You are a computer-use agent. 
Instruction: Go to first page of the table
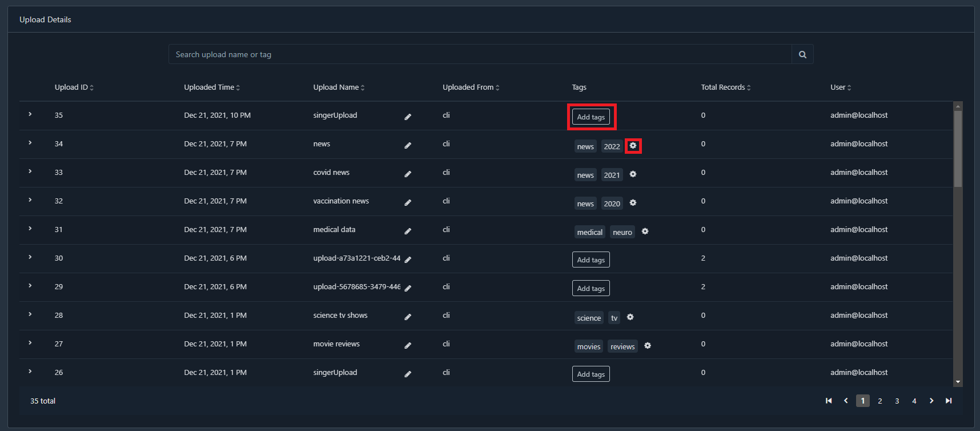click(829, 401)
